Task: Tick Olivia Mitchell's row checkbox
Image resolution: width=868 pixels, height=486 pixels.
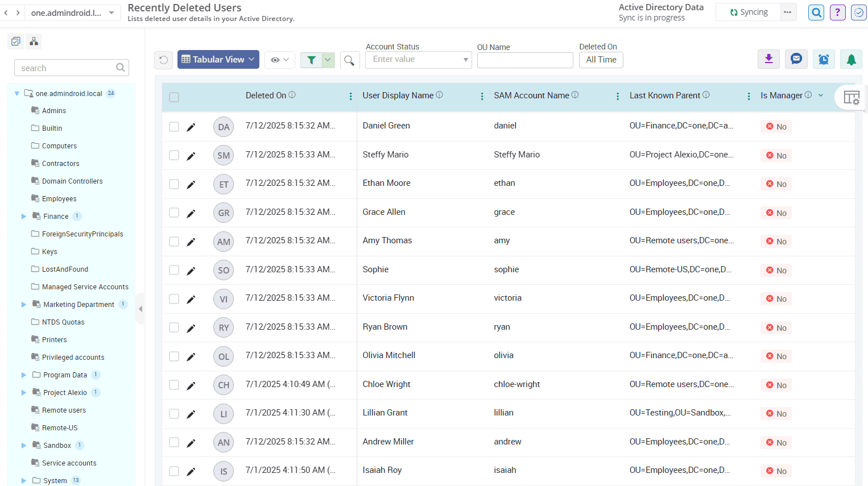Action: pos(174,356)
